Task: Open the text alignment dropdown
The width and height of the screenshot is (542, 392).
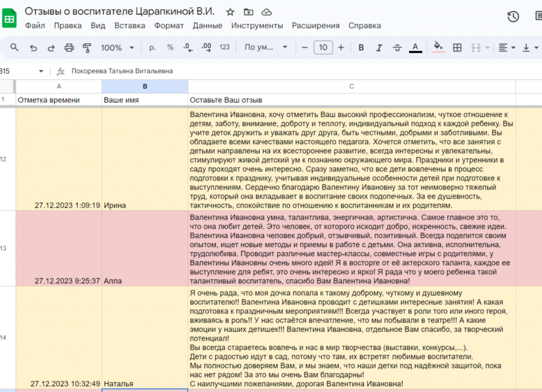Action: point(505,47)
